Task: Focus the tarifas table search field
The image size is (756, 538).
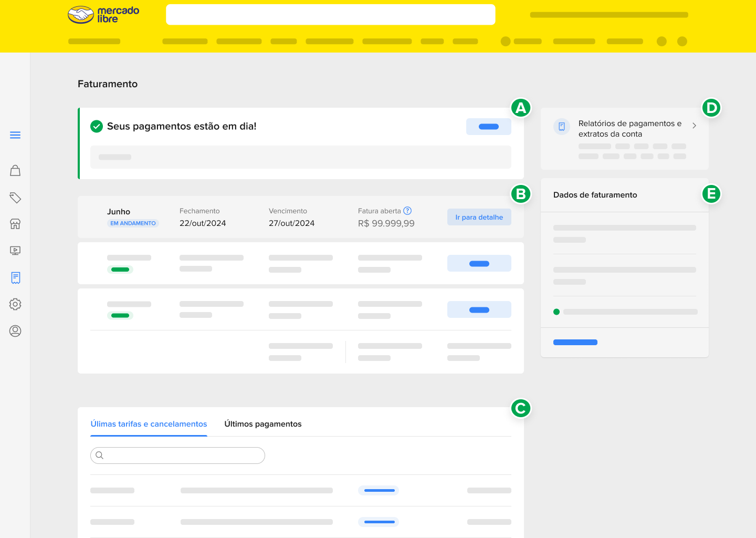Action: pos(177,456)
